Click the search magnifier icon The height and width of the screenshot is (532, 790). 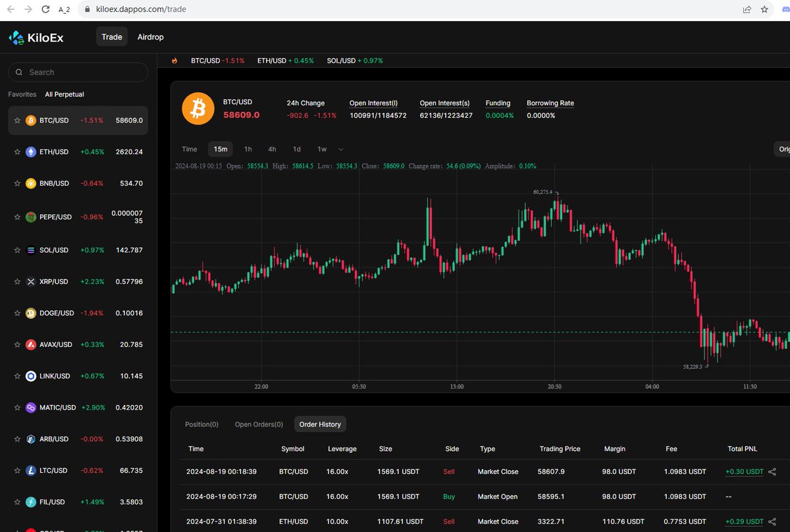click(x=20, y=72)
